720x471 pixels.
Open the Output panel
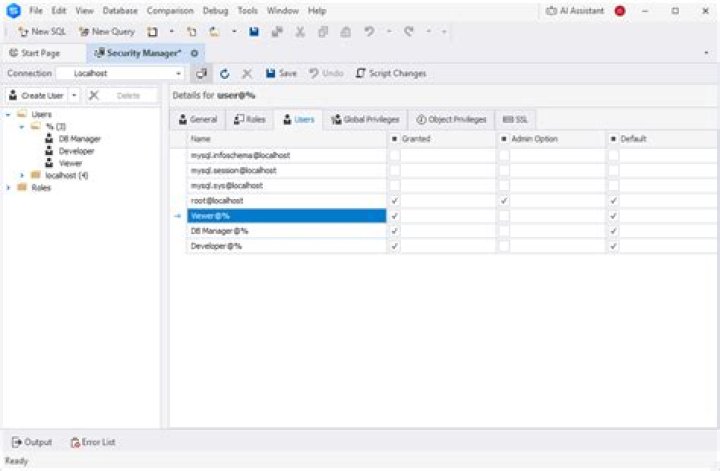click(x=32, y=441)
